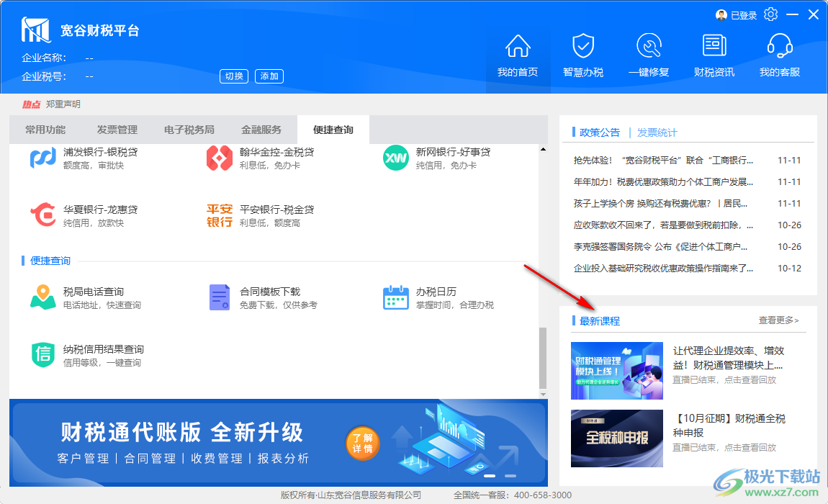Click the vertical scrollbar thumb

click(543, 358)
